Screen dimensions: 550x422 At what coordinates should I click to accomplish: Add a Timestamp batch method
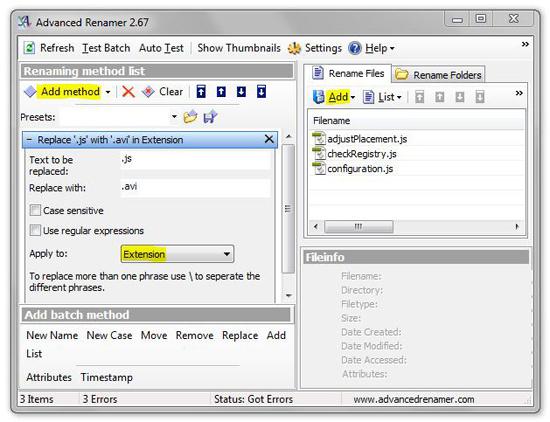coord(107,377)
